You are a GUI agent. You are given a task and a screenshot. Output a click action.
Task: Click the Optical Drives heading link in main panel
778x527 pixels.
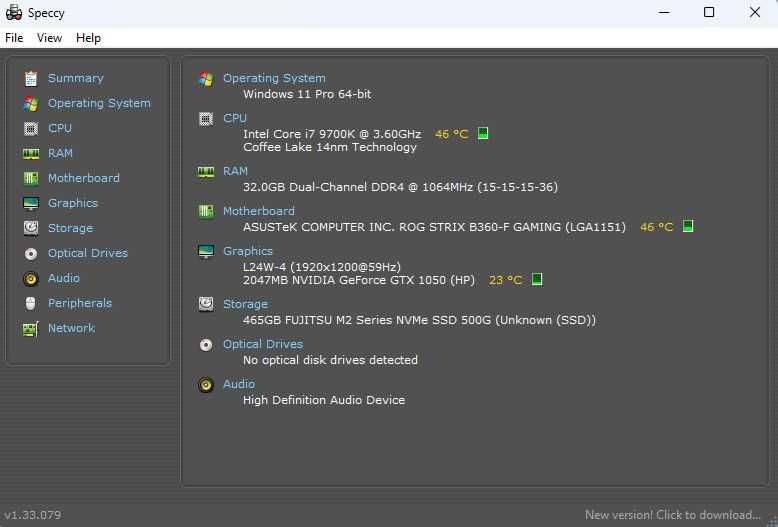click(x=262, y=344)
